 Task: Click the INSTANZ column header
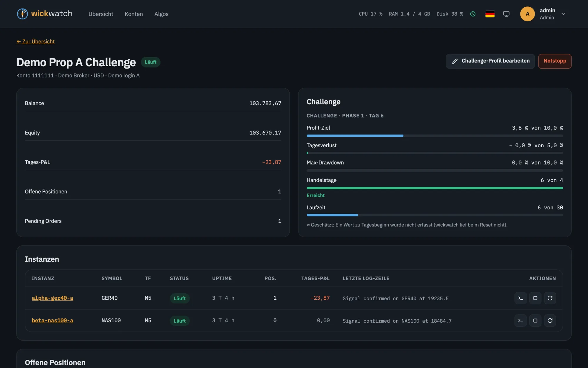43,279
